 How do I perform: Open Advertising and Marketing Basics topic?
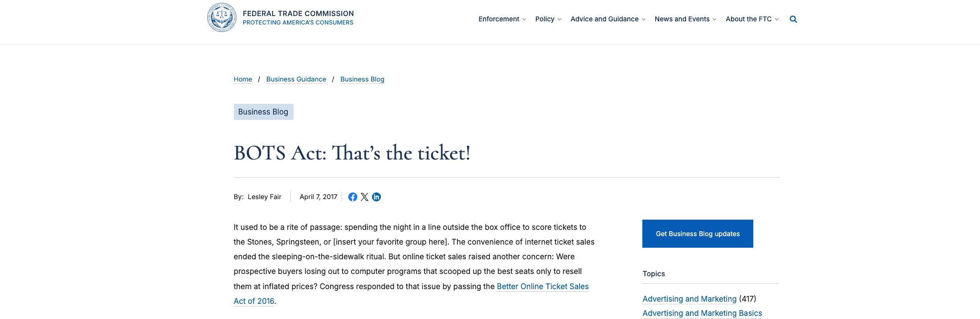pos(702,313)
